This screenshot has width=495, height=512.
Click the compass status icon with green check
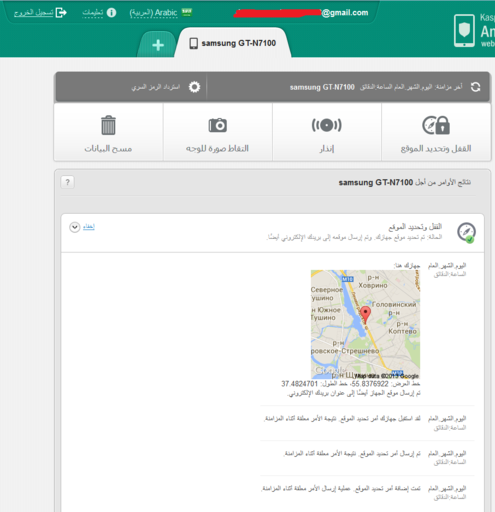click(x=466, y=232)
